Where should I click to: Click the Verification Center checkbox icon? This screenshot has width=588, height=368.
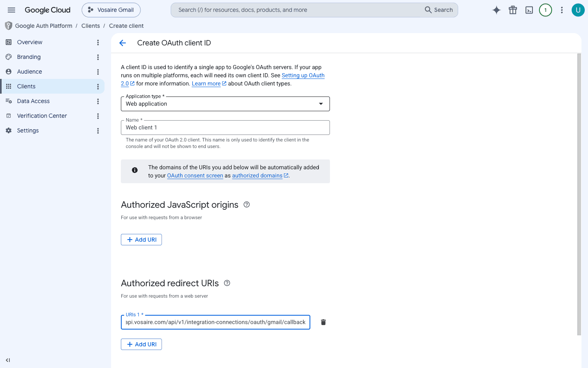click(x=9, y=116)
